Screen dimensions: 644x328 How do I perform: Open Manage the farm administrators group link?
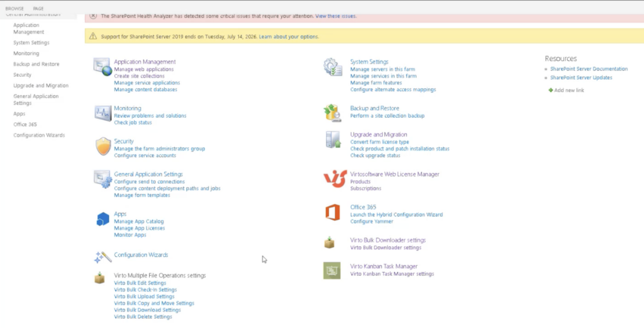pyautogui.click(x=159, y=149)
